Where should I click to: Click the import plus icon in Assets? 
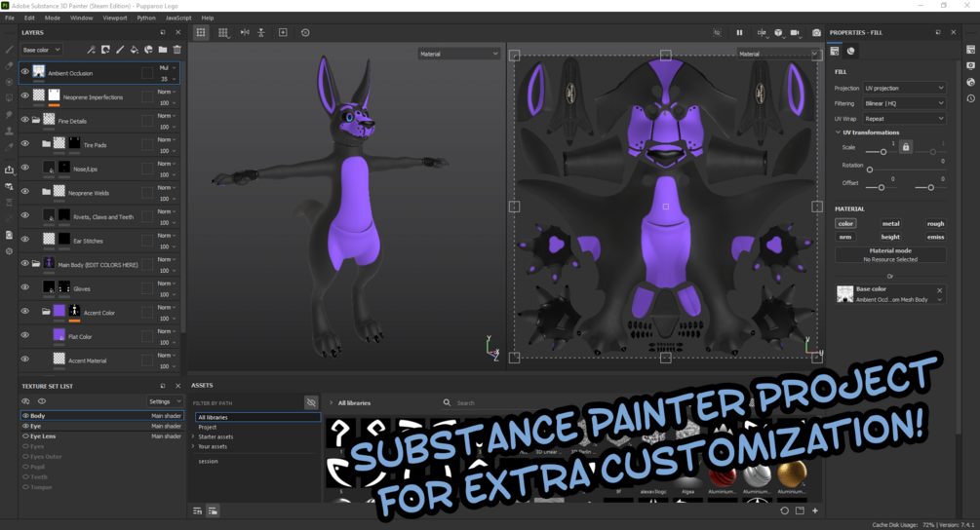[815, 511]
